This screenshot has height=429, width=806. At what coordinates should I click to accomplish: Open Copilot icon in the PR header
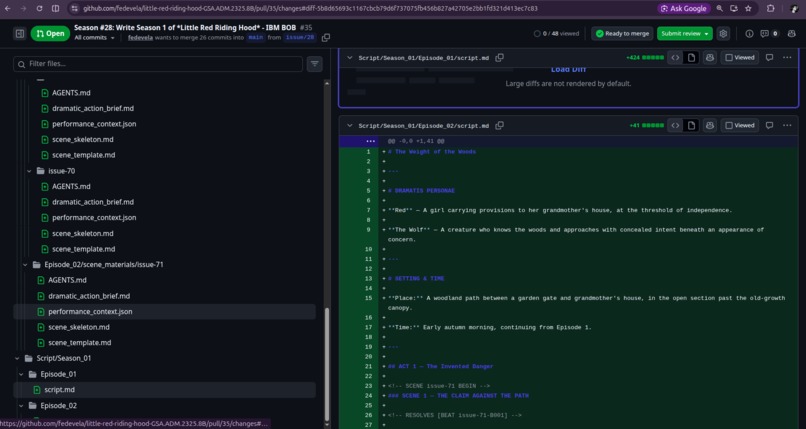pyautogui.click(x=792, y=33)
